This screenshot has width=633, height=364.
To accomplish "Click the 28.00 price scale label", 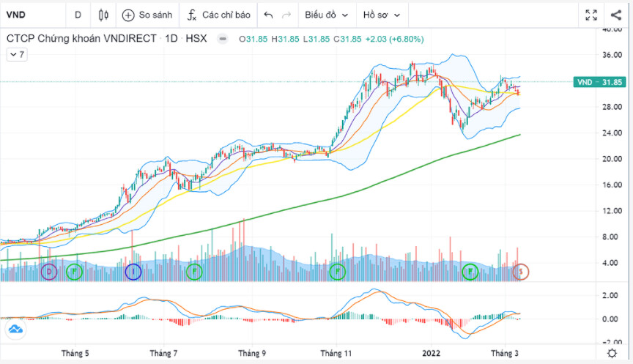I will pos(612,107).
